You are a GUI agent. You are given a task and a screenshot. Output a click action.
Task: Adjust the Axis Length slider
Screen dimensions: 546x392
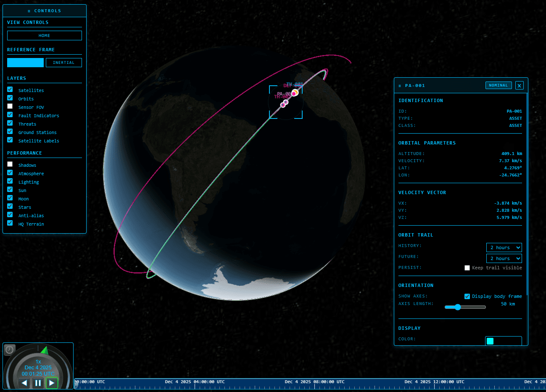coord(458,307)
